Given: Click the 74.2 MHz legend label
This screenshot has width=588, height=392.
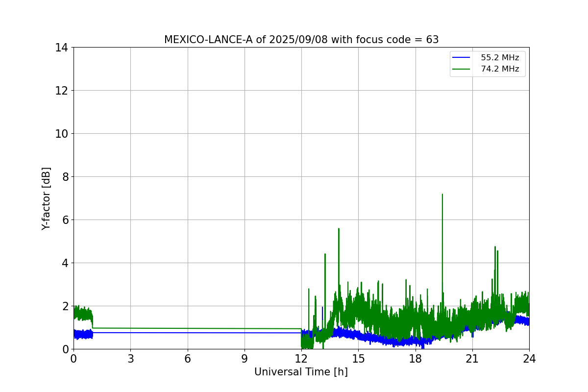Looking at the screenshot, I should (x=500, y=69).
